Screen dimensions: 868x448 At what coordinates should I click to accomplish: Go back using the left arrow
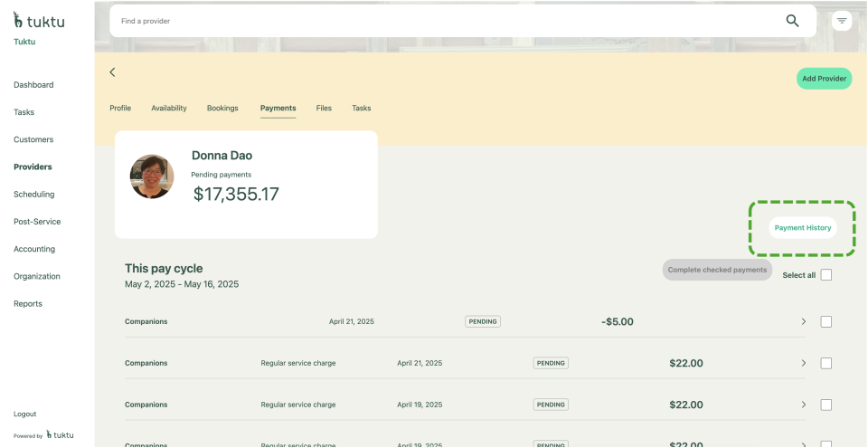(112, 72)
